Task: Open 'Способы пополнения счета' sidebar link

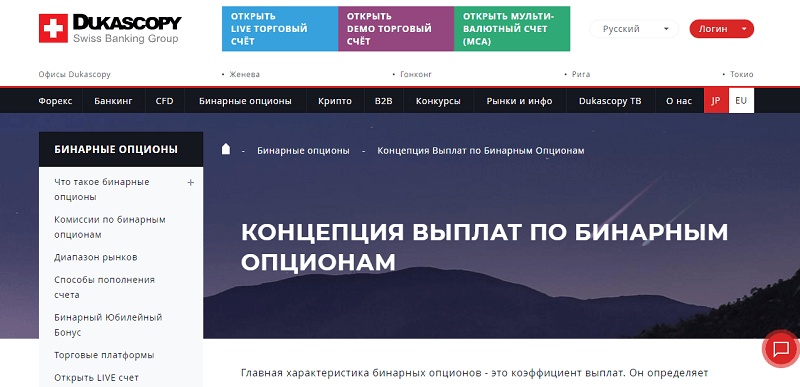Action: click(104, 287)
